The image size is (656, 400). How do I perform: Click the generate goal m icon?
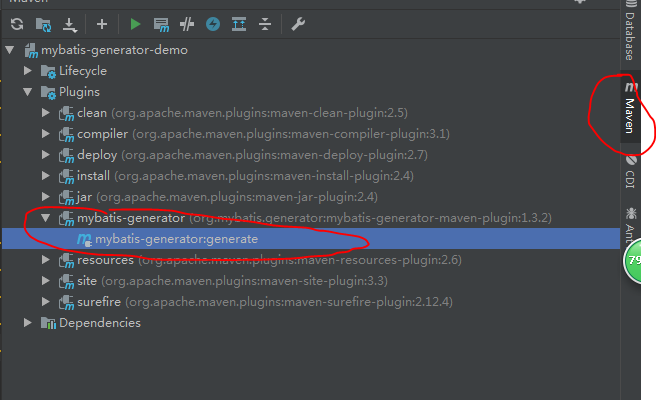tap(84, 239)
